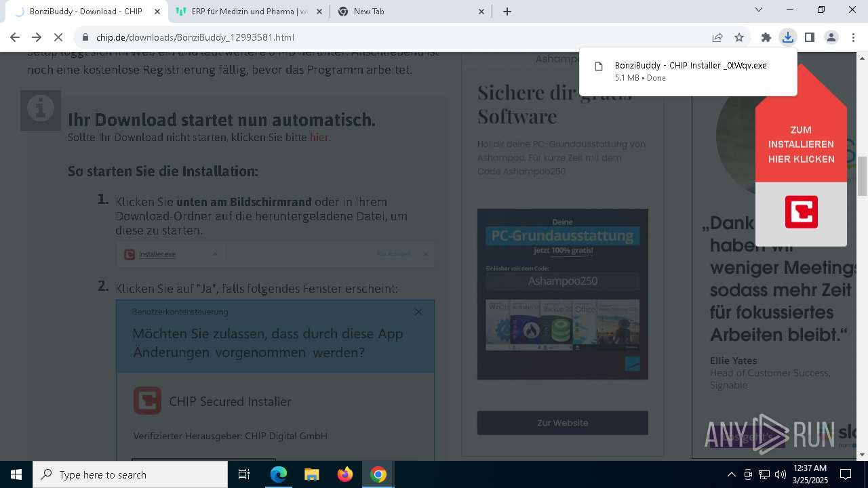Close the New Tab tab

tap(481, 12)
